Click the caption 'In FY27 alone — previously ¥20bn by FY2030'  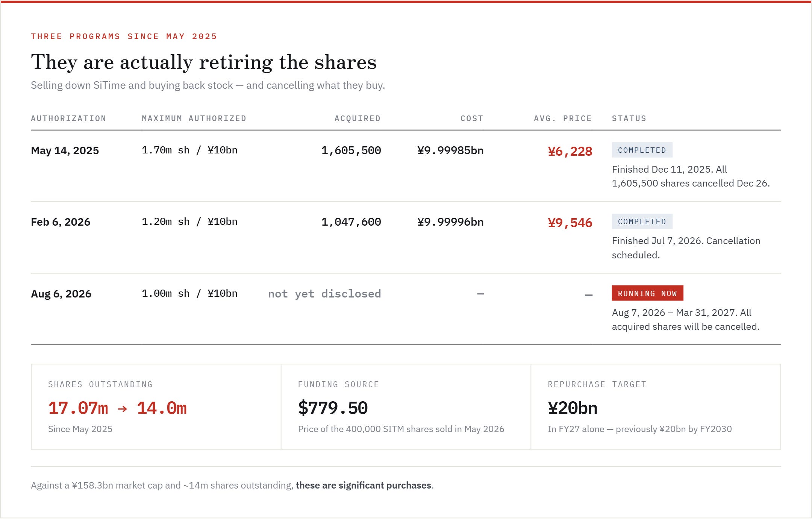coord(640,429)
